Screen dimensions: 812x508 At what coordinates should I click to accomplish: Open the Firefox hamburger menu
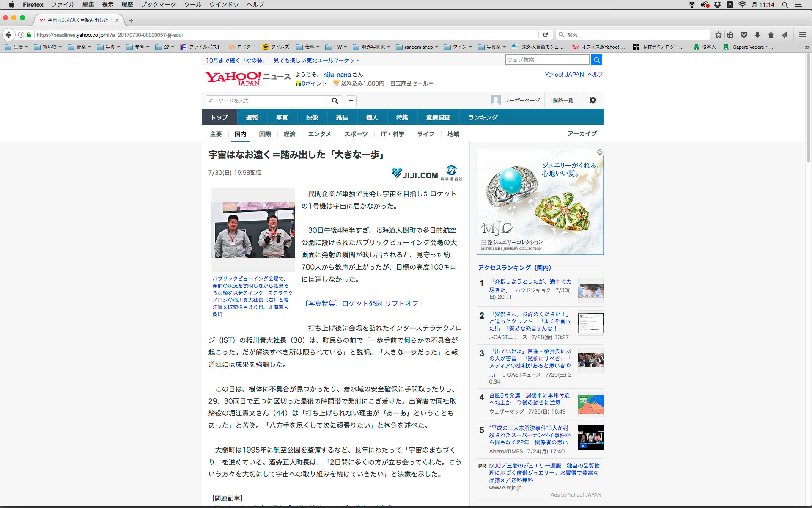click(802, 35)
